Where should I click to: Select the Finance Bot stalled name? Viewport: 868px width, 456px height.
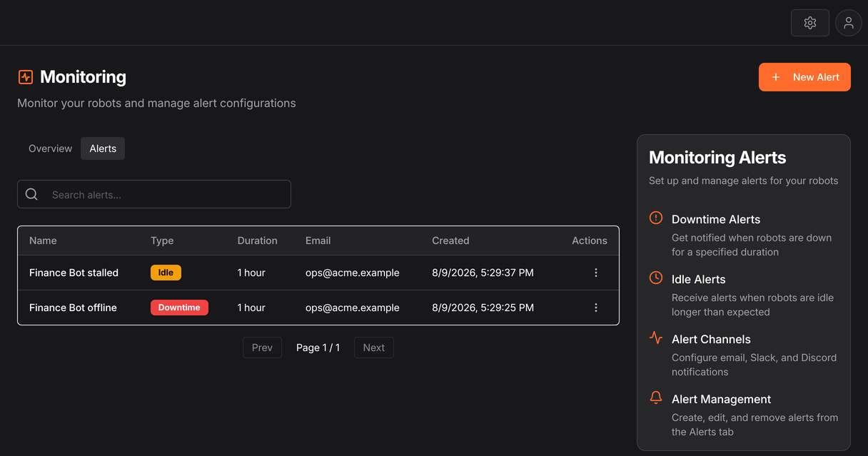pyautogui.click(x=74, y=273)
